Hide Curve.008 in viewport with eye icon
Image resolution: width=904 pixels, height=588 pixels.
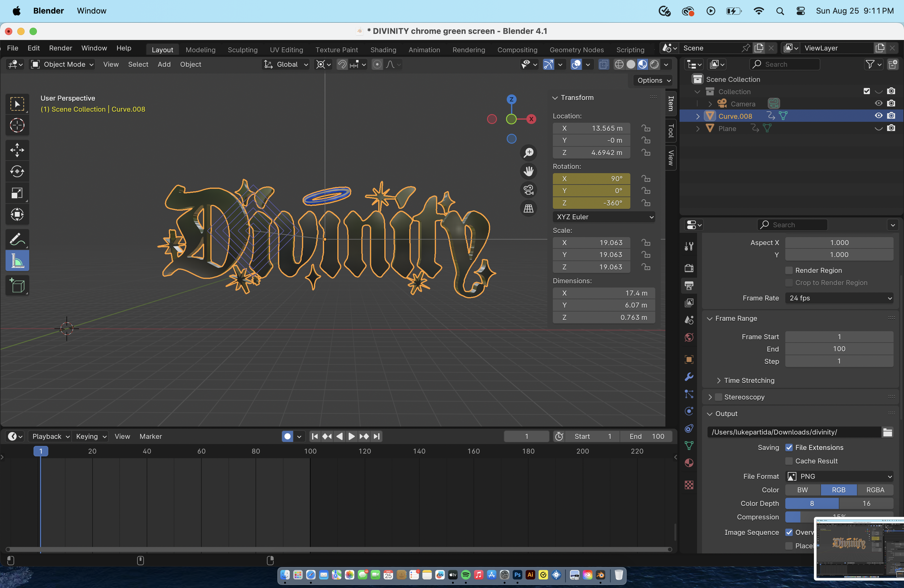click(879, 115)
